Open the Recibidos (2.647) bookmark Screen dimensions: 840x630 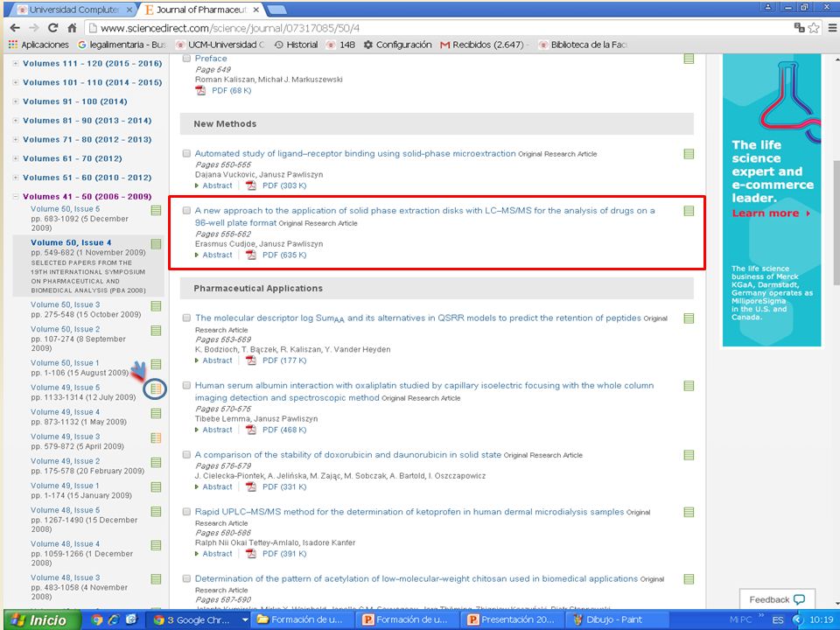tap(482, 45)
